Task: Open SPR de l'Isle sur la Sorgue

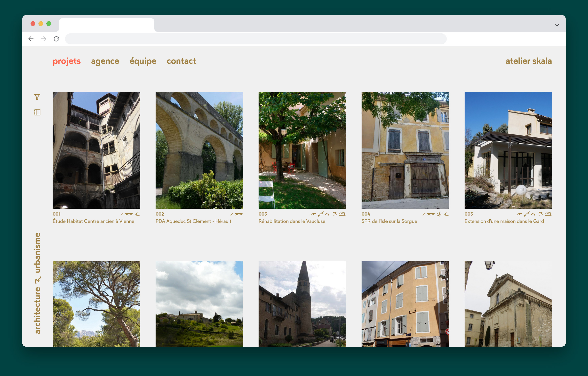Action: (x=389, y=221)
